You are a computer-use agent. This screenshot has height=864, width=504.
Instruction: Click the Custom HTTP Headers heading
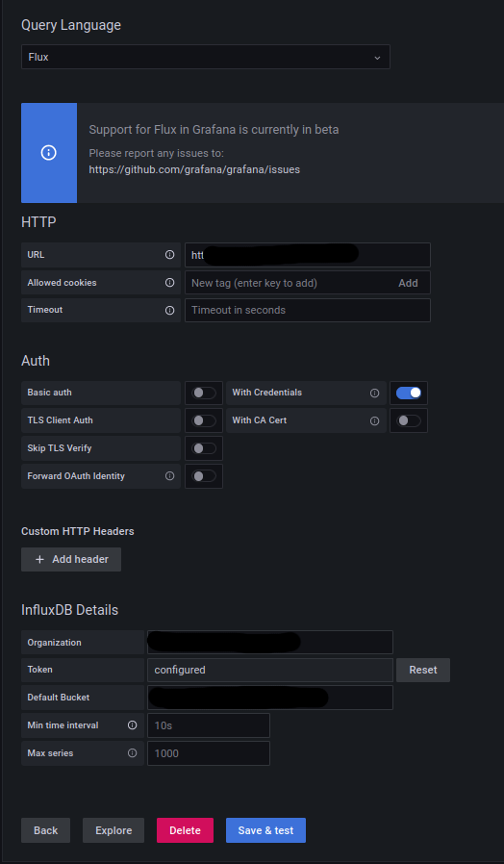click(x=78, y=531)
